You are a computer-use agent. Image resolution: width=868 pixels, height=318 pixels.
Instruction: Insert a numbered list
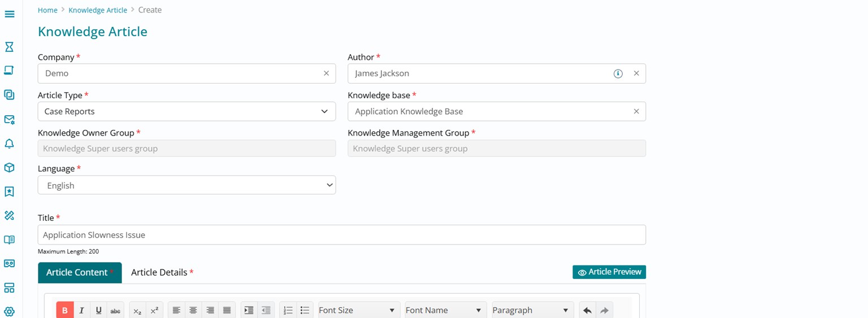click(288, 310)
